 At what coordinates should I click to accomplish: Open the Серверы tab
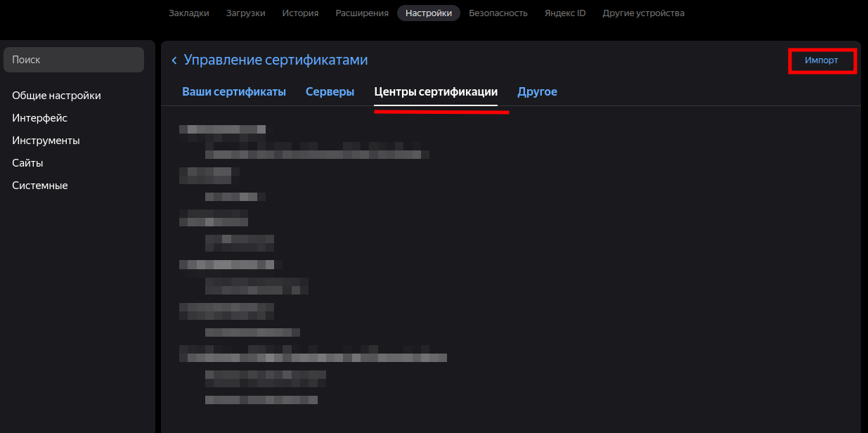(330, 92)
